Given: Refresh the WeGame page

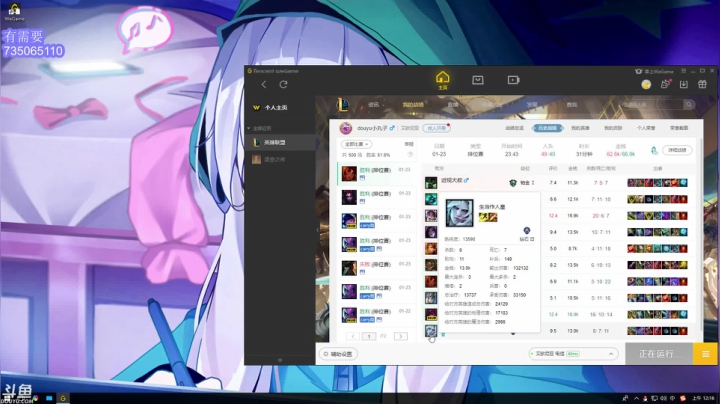Looking at the screenshot, I should point(283,84).
